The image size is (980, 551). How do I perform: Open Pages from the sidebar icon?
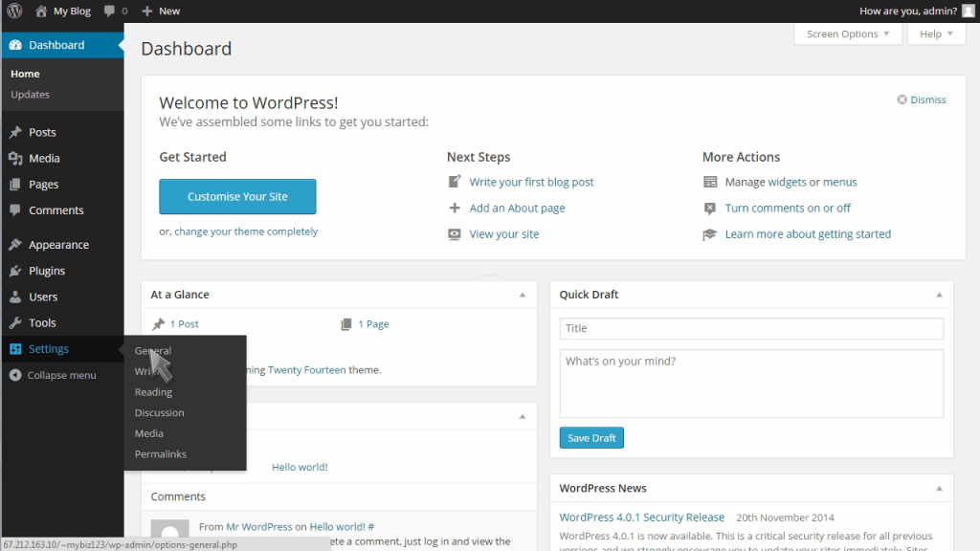[15, 184]
